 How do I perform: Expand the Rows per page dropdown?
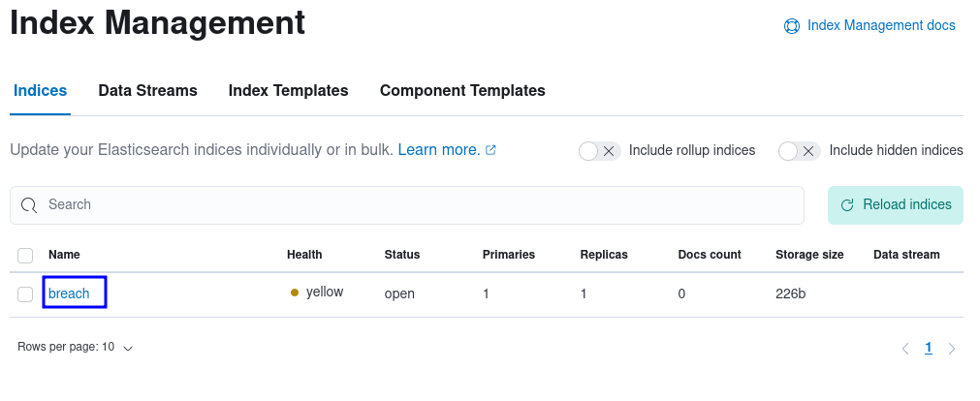tap(75, 347)
